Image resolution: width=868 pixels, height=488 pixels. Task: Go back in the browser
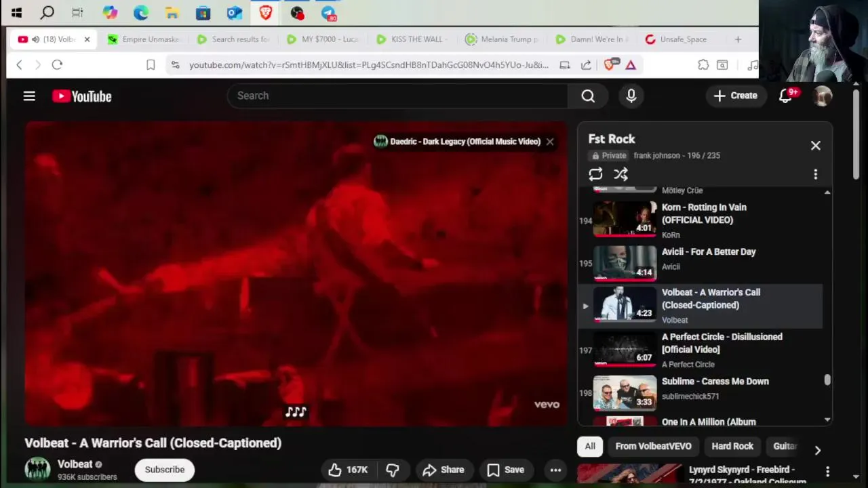(19, 65)
